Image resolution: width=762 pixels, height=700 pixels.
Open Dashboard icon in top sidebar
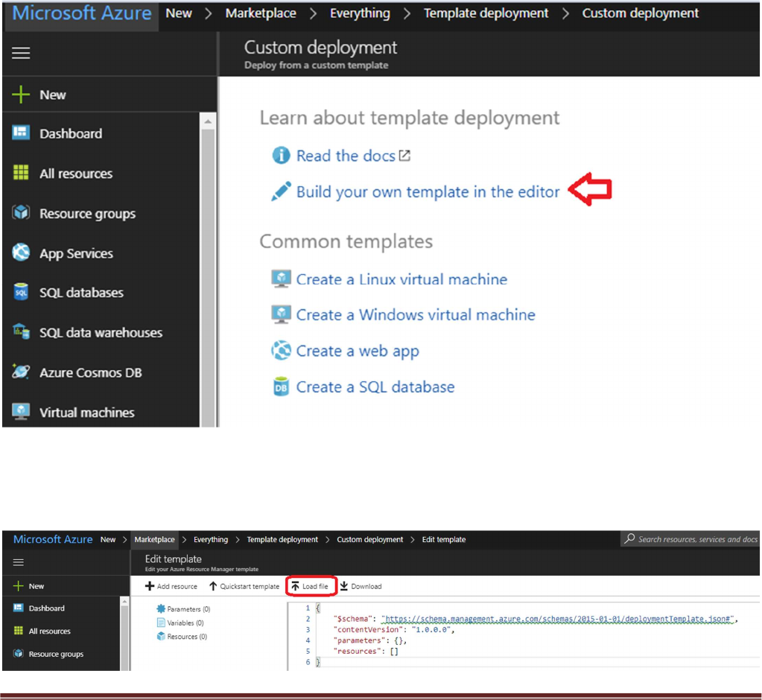pos(21,133)
